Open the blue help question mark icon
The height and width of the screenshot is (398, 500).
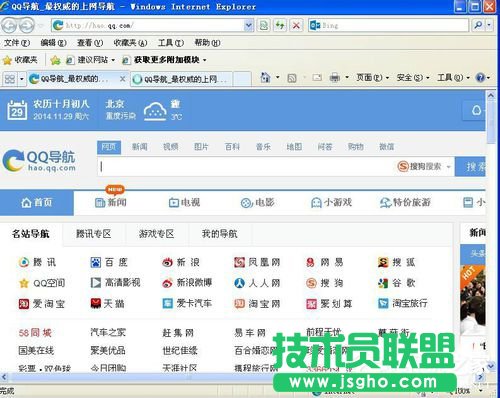[x=480, y=78]
